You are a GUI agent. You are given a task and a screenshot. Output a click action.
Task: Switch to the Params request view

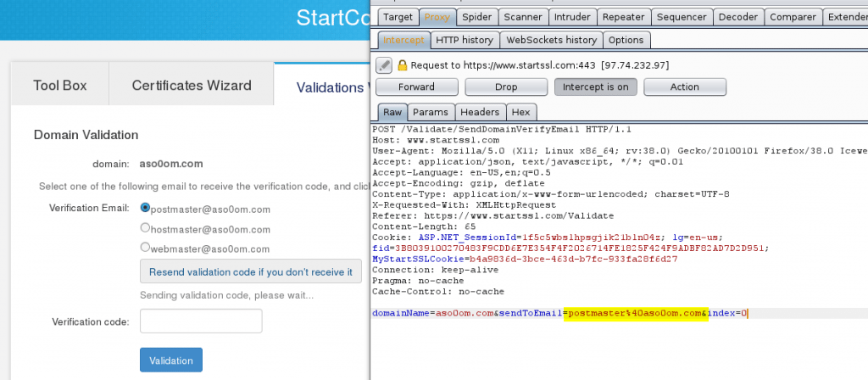[431, 112]
